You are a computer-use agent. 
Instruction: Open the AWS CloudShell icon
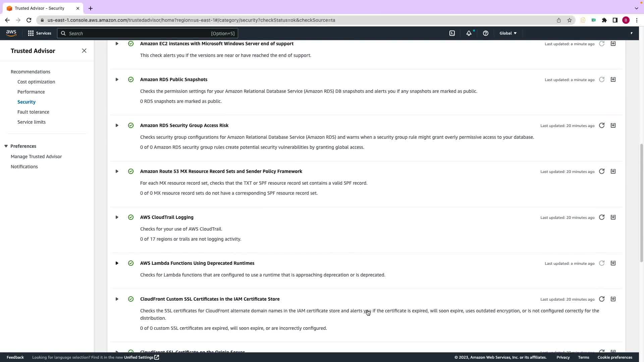[x=452, y=33]
